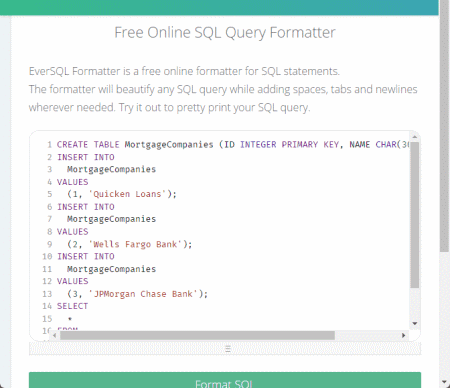Click the editor's horizontal scrollbar left arrow
The image size is (450, 388).
[55, 335]
